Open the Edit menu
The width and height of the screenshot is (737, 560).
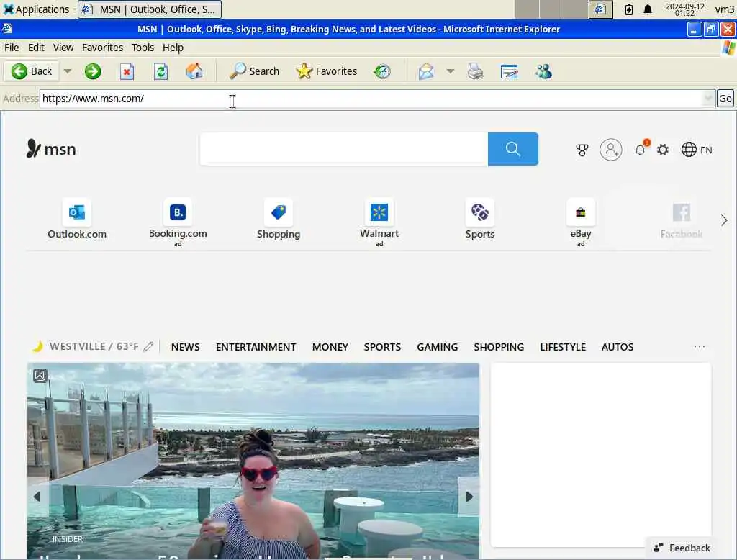36,48
